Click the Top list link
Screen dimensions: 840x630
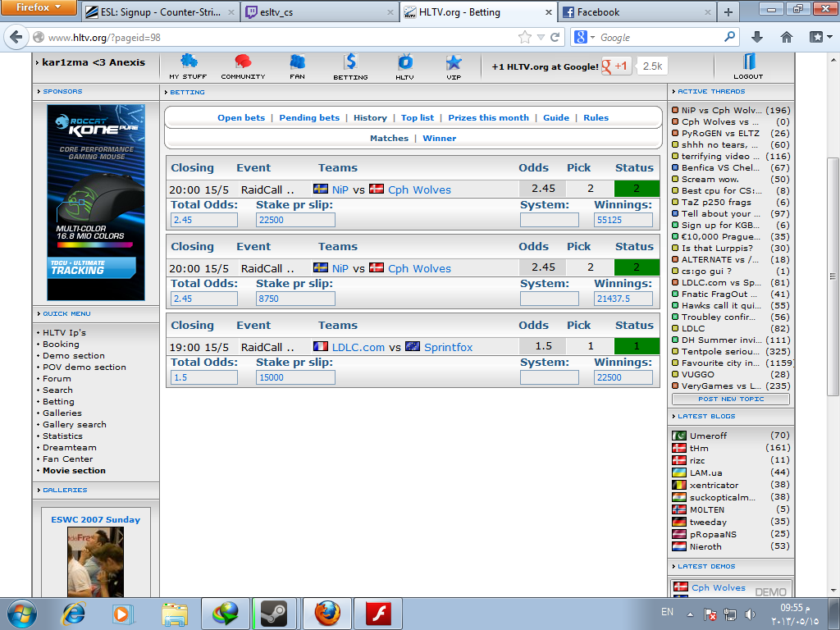418,117
